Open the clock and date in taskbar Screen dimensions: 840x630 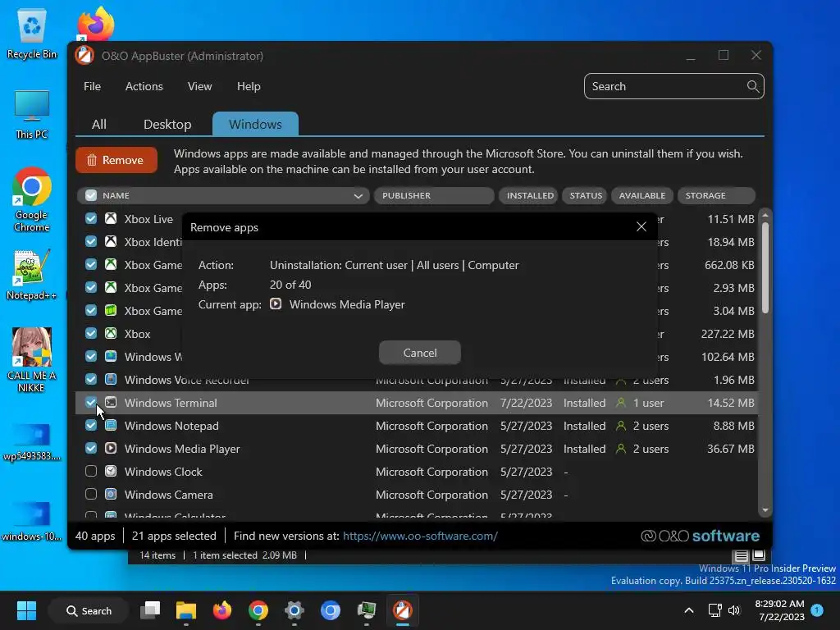point(781,610)
